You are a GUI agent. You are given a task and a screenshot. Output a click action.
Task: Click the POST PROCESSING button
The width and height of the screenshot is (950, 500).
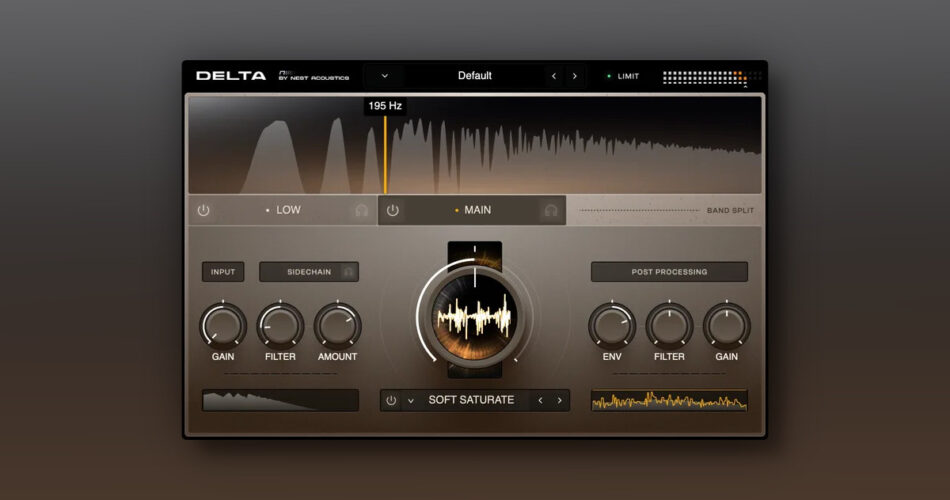coord(669,272)
